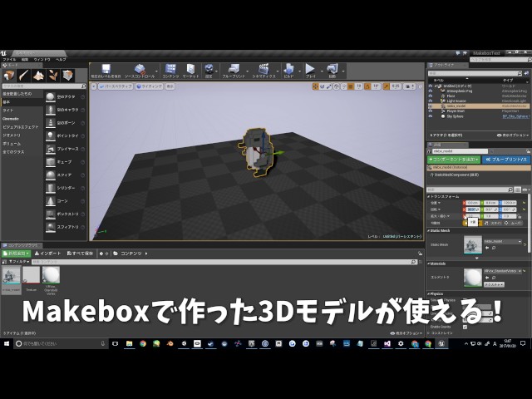This screenshot has height=399, width=532.
Task: Select translate gizmo mode in viewport
Action: (315, 86)
